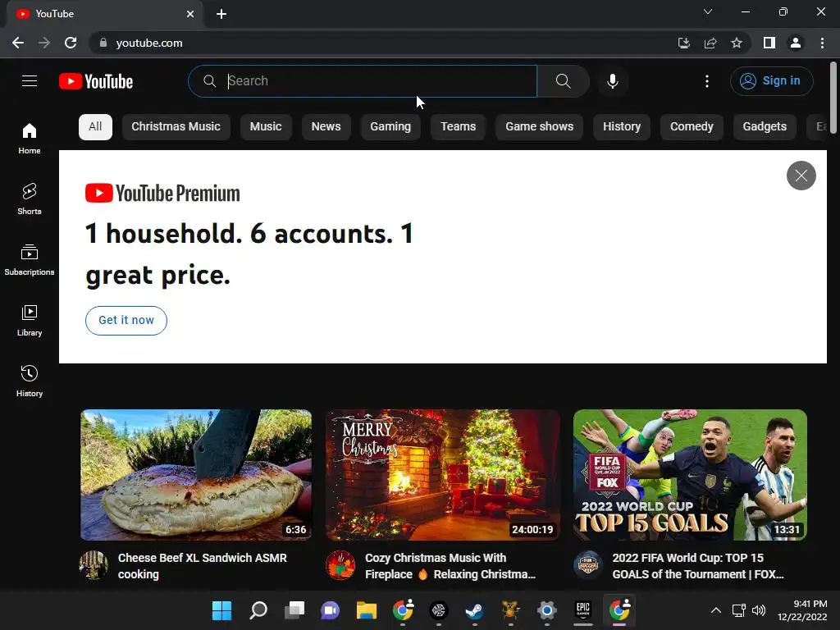This screenshot has height=630, width=840.
Task: Select the Teams chip
Action: click(x=458, y=127)
